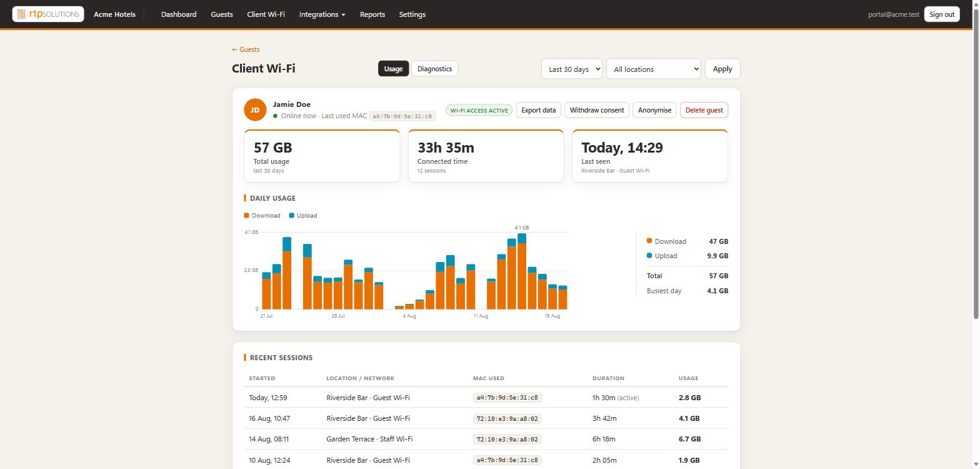Select the 16 Aug, 10:47 session
This screenshot has width=980, height=469.
click(486, 418)
